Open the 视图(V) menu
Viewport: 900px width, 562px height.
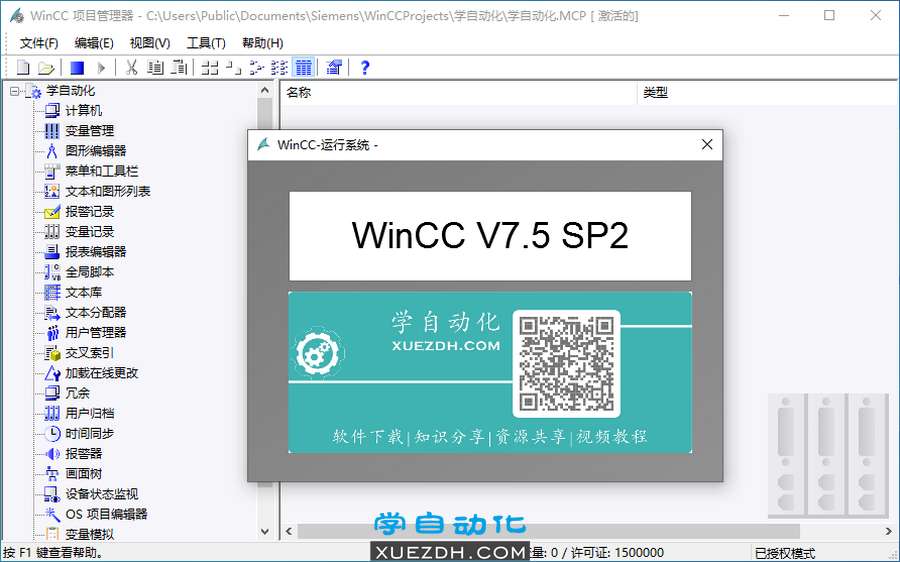[x=150, y=43]
